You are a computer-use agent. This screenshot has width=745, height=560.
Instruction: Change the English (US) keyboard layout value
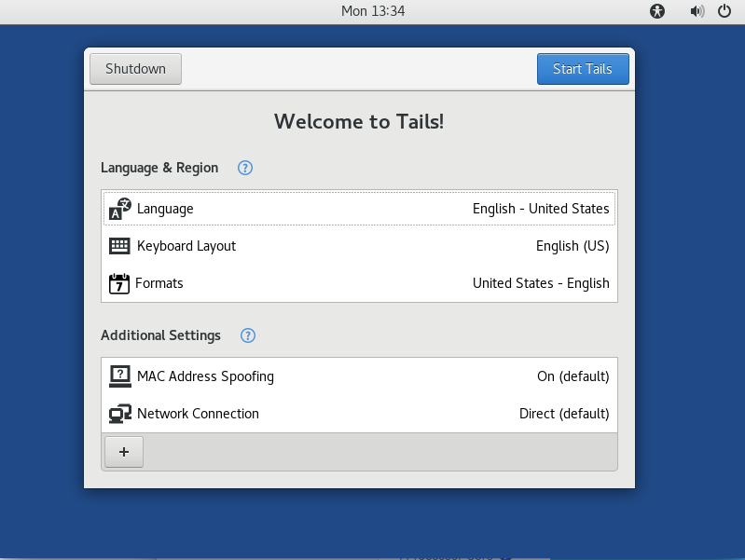[x=572, y=246]
